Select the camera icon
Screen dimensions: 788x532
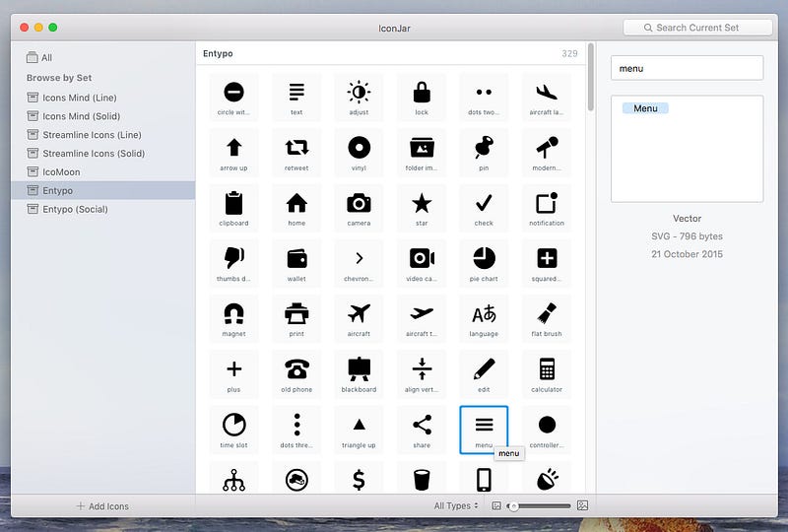pyautogui.click(x=359, y=208)
